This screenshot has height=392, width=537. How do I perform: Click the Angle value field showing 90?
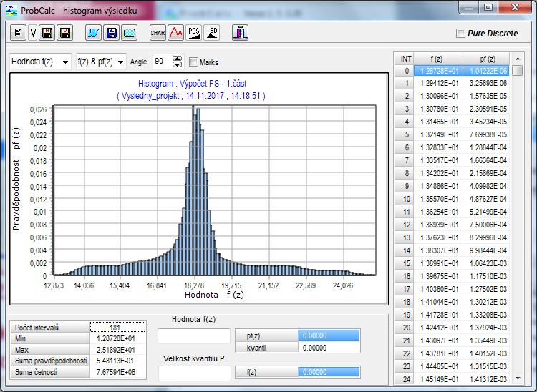pyautogui.click(x=163, y=62)
